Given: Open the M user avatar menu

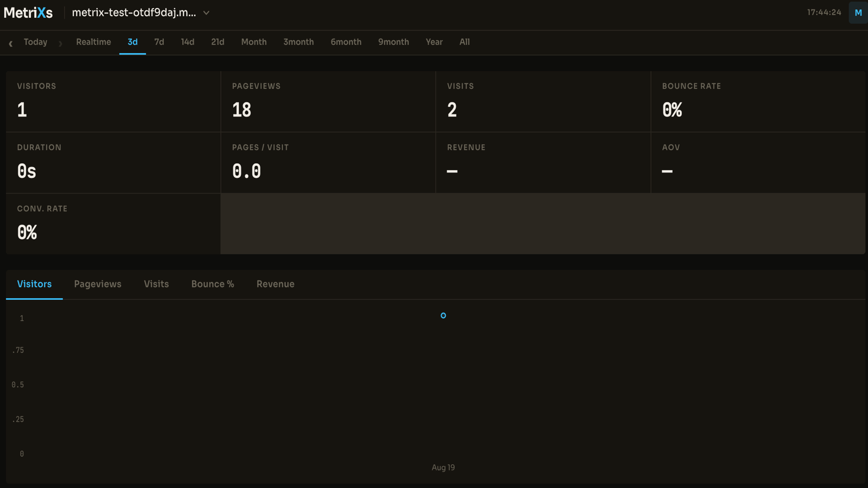Looking at the screenshot, I should coord(858,12).
